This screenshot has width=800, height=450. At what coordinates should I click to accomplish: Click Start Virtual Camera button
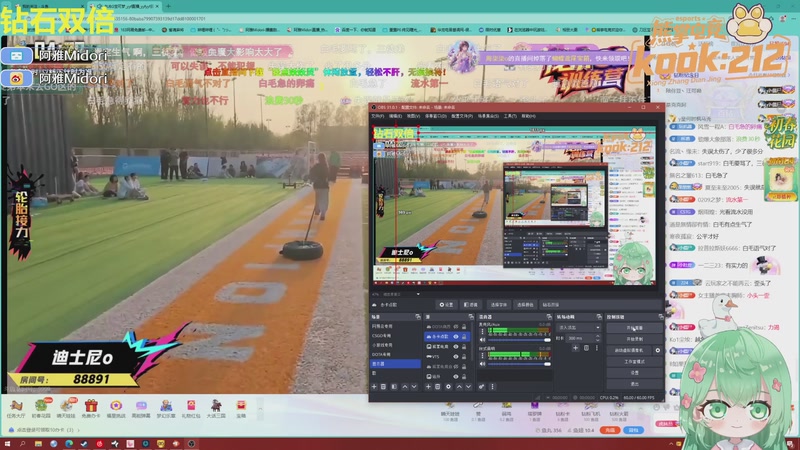(x=629, y=351)
